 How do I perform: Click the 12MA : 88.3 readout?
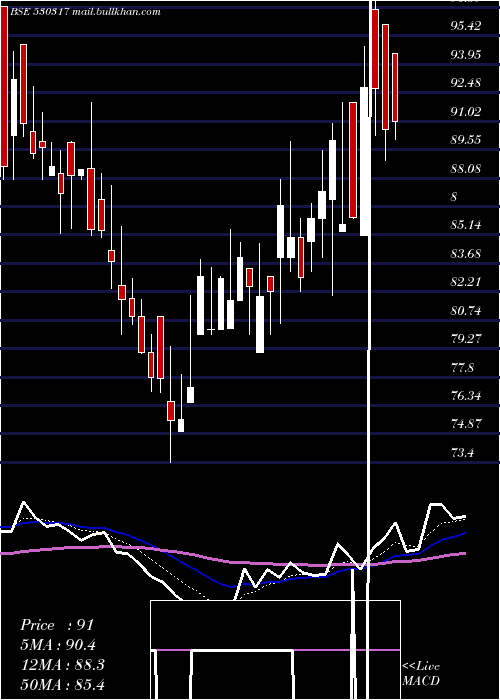[x=63, y=665]
